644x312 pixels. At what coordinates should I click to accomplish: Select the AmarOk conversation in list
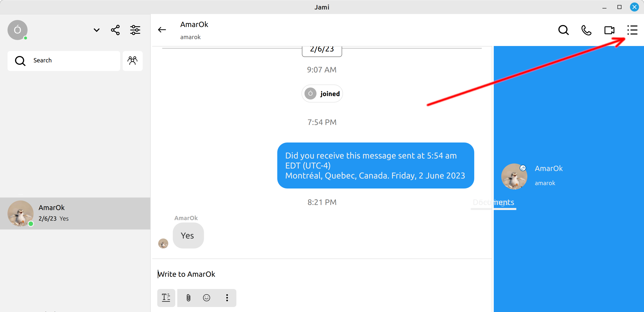[x=75, y=213]
